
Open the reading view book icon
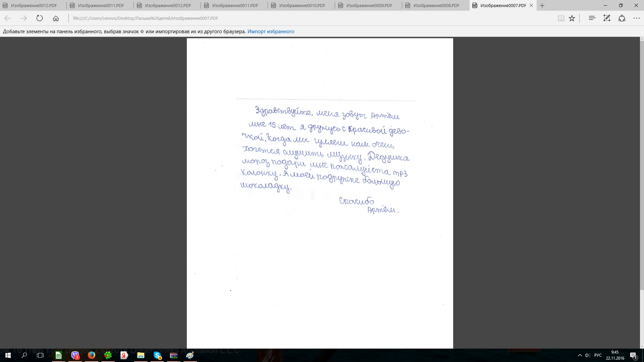point(561,18)
